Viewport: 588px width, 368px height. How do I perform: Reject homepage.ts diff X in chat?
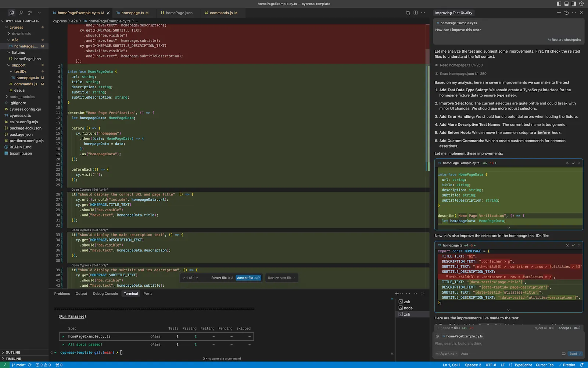(567, 245)
